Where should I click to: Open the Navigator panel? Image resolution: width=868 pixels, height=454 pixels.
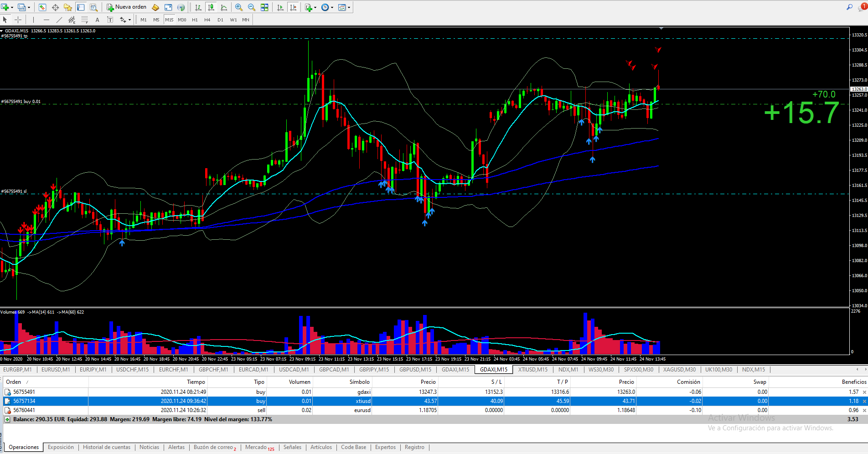click(x=68, y=7)
